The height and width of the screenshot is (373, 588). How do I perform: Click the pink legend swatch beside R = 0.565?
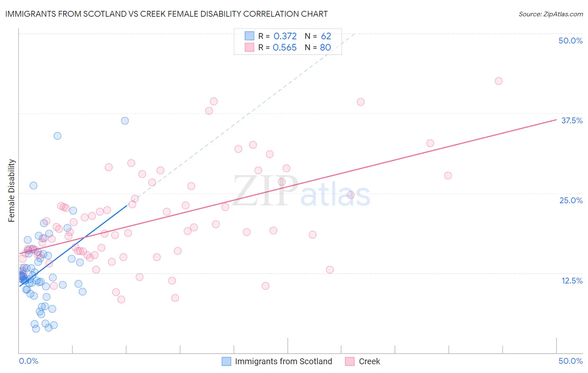tap(249, 47)
